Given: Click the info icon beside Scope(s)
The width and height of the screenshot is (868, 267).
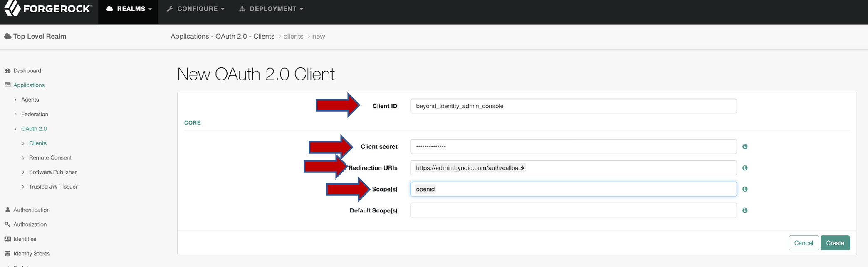Looking at the screenshot, I should click(x=745, y=189).
